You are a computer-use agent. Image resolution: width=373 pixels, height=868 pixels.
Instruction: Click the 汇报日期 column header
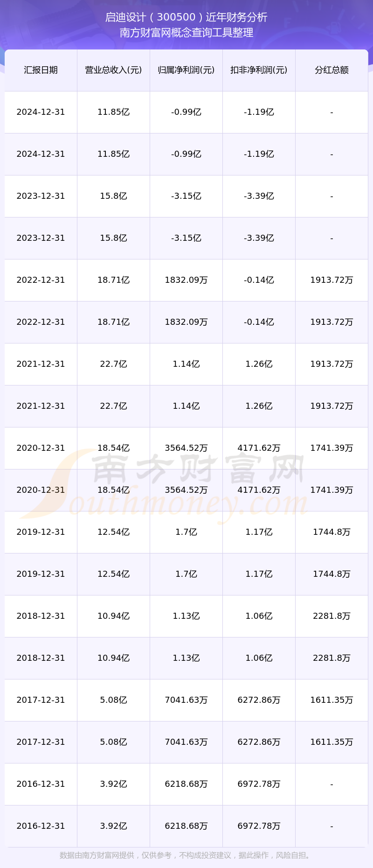pyautogui.click(x=41, y=70)
